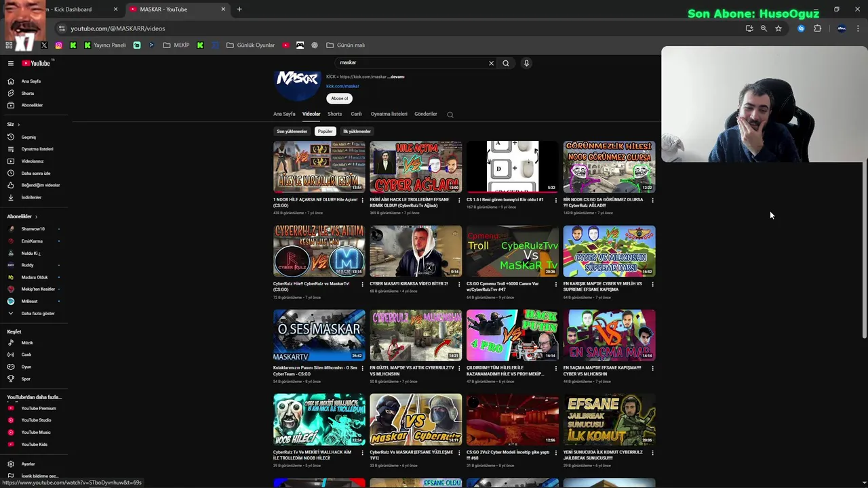Open options for 'CYBER MASAYI KIRARSA' video

pyautogui.click(x=459, y=284)
